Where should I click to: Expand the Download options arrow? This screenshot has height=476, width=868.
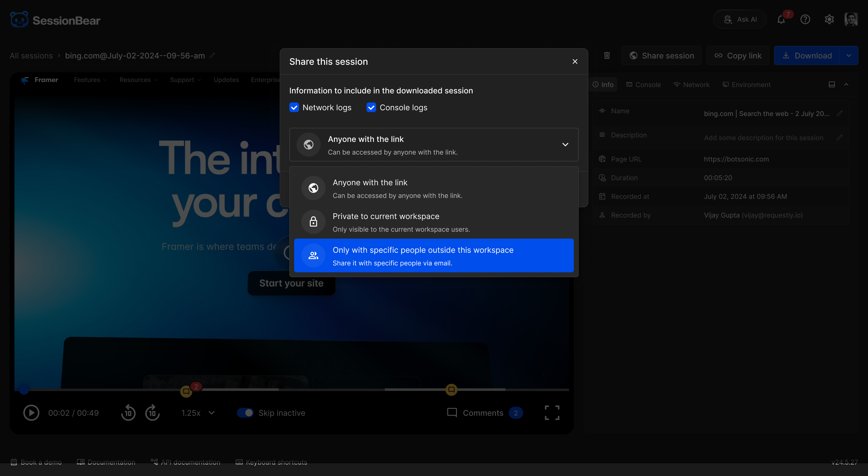848,56
